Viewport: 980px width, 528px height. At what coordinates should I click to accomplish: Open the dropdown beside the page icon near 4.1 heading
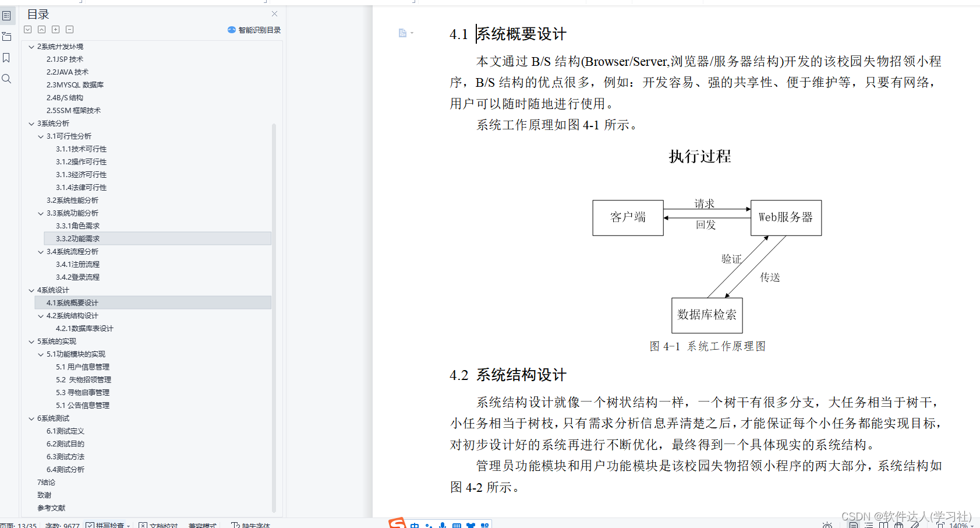(411, 33)
